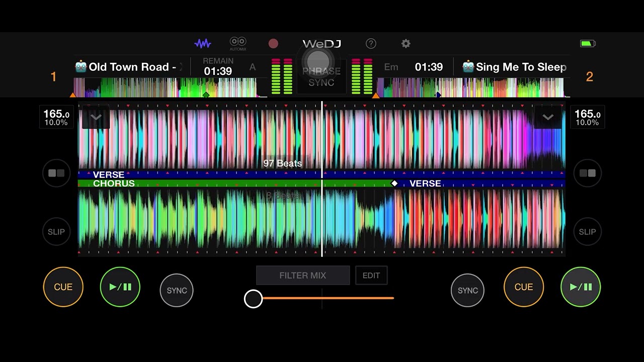Click the green cue marker on deck 1 overview

click(206, 95)
